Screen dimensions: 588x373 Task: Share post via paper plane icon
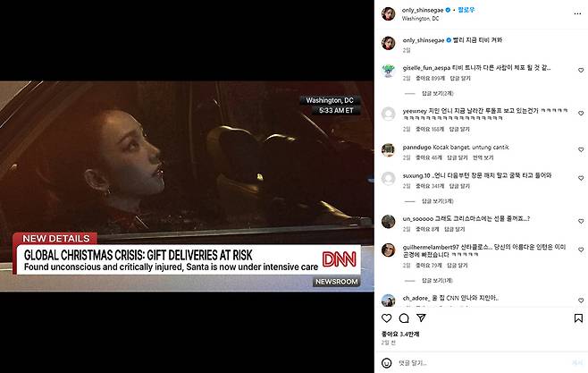421,318
